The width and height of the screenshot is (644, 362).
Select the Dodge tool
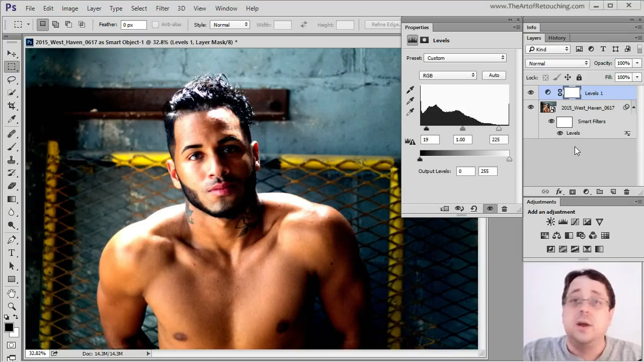pyautogui.click(x=12, y=225)
